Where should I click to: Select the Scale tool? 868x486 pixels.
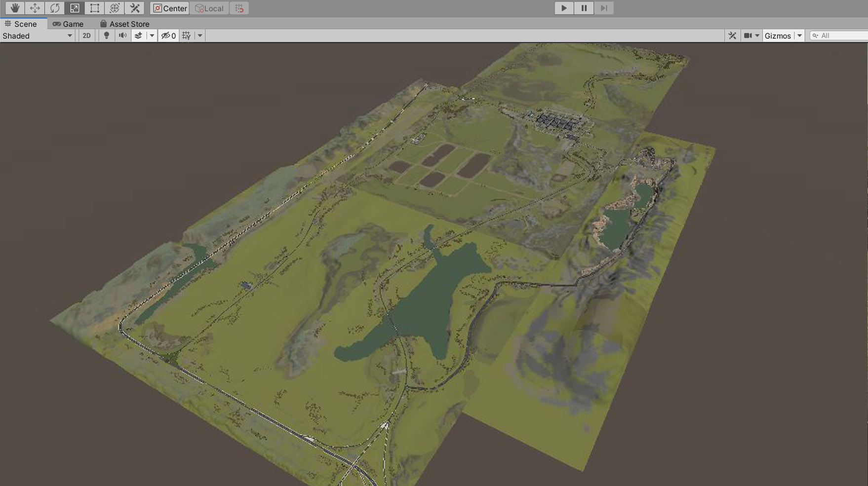(75, 8)
